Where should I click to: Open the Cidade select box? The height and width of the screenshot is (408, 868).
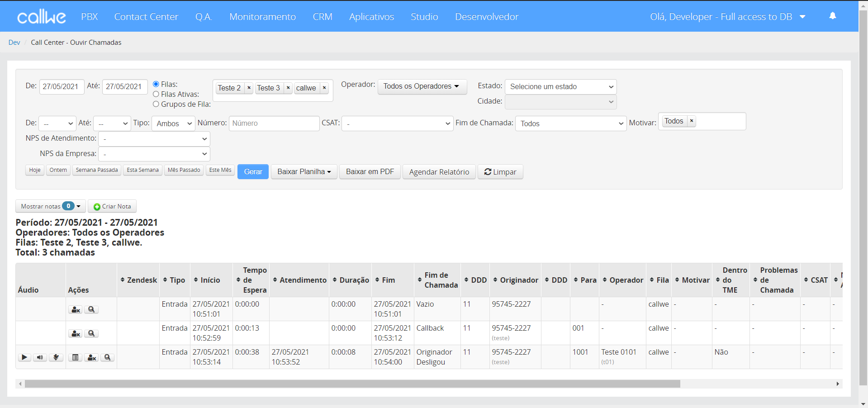pos(560,102)
